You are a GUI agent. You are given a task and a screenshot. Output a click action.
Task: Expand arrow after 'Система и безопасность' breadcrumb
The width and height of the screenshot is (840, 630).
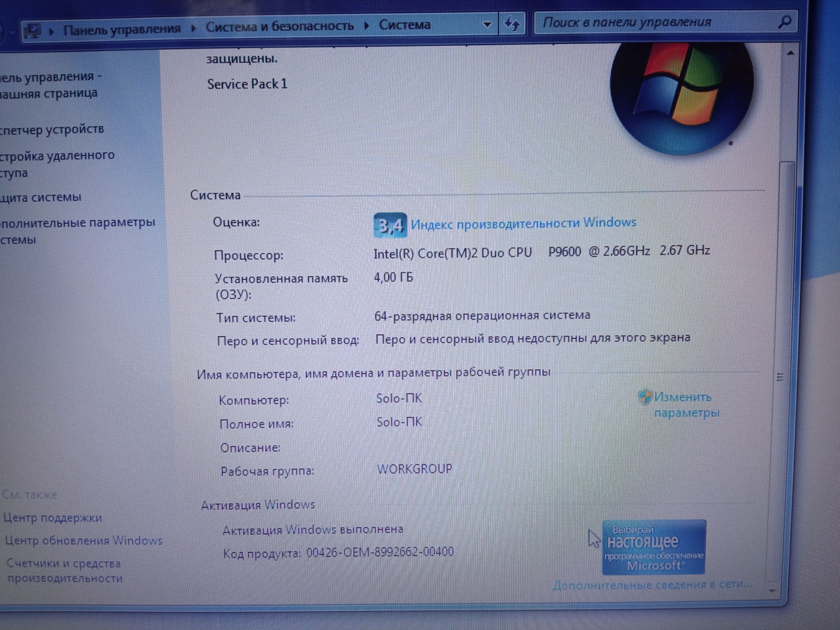click(x=366, y=26)
